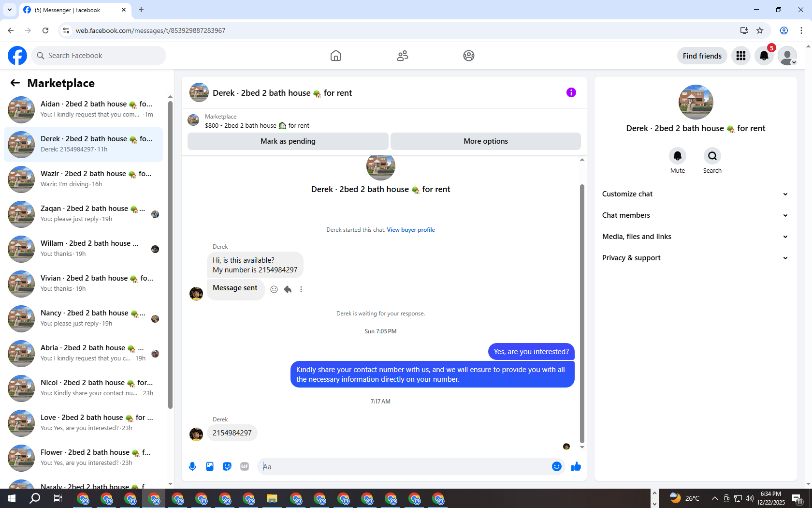812x508 pixels.
Task: Go to the Home feed icon
Action: point(336,56)
